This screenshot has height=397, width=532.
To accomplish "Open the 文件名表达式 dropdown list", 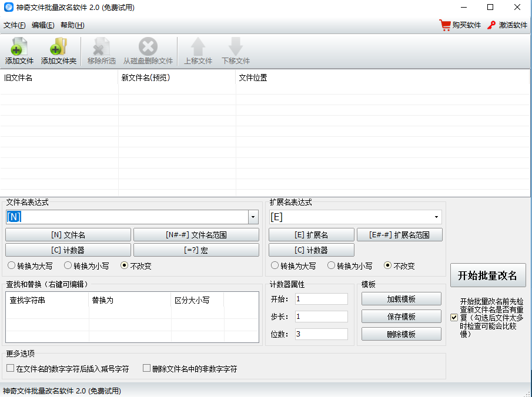I will click(253, 217).
